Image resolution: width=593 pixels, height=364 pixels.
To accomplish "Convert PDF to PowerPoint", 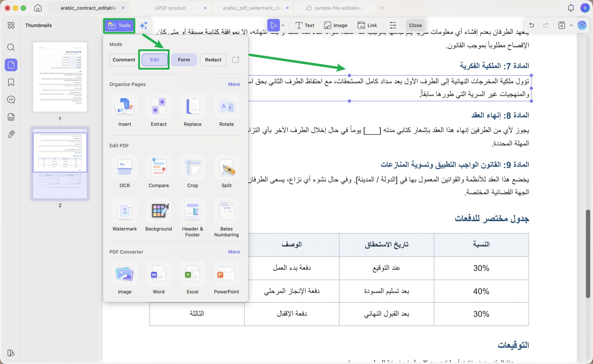I will 226,278.
